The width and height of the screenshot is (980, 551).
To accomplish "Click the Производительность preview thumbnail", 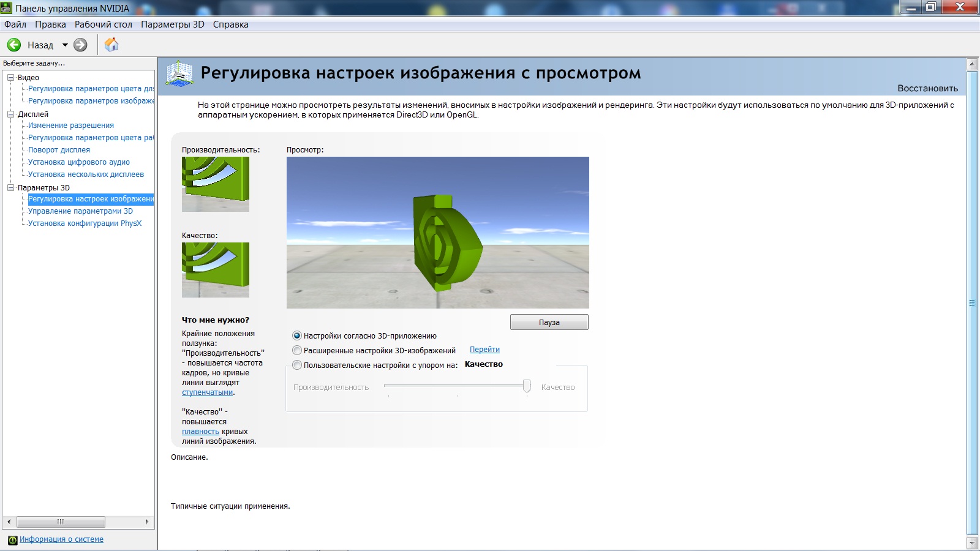I will point(216,184).
